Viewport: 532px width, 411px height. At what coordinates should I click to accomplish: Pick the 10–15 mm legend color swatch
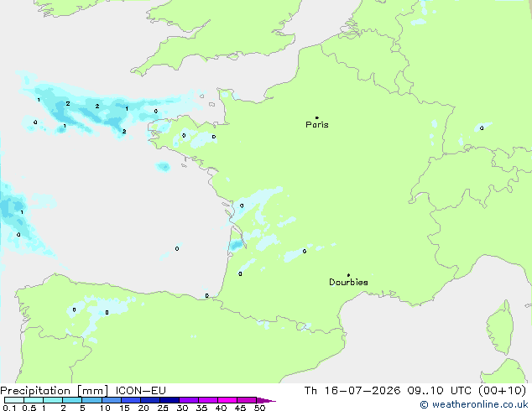[x=112, y=400]
